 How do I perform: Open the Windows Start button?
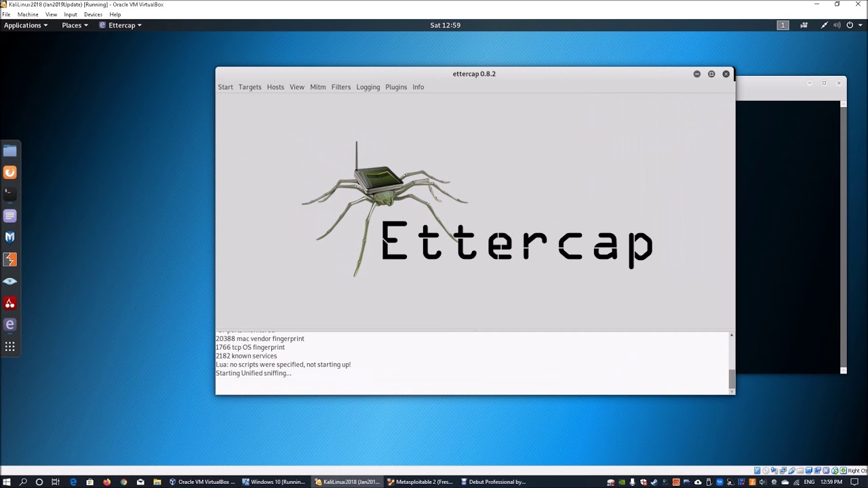pyautogui.click(x=7, y=482)
